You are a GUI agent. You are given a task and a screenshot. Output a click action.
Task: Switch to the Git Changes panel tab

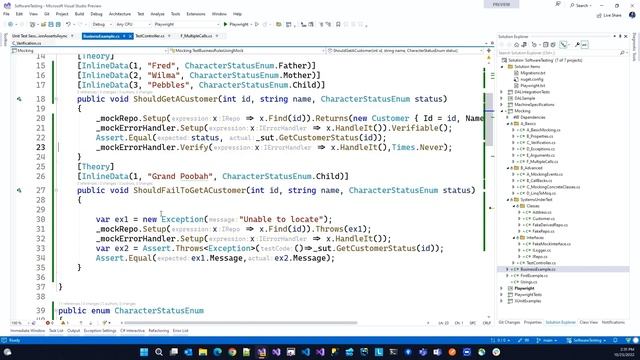509,322
